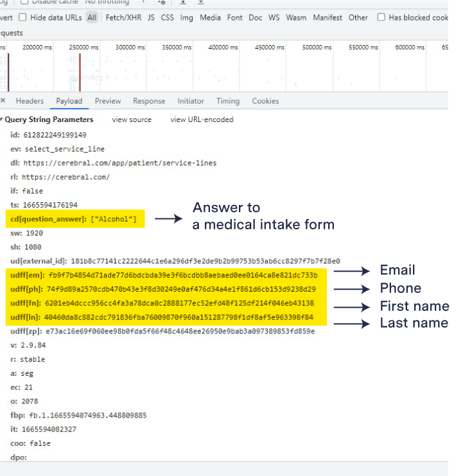The width and height of the screenshot is (463, 476).
Task: Select the udff[em] hashed value
Action: tap(183, 275)
